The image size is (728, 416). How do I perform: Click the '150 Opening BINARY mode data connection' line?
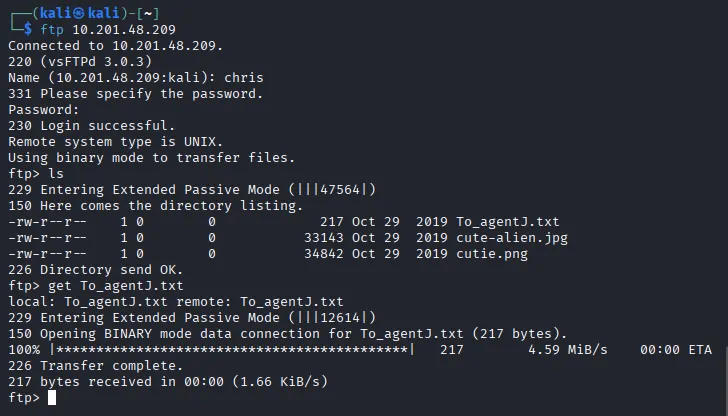coord(288,334)
